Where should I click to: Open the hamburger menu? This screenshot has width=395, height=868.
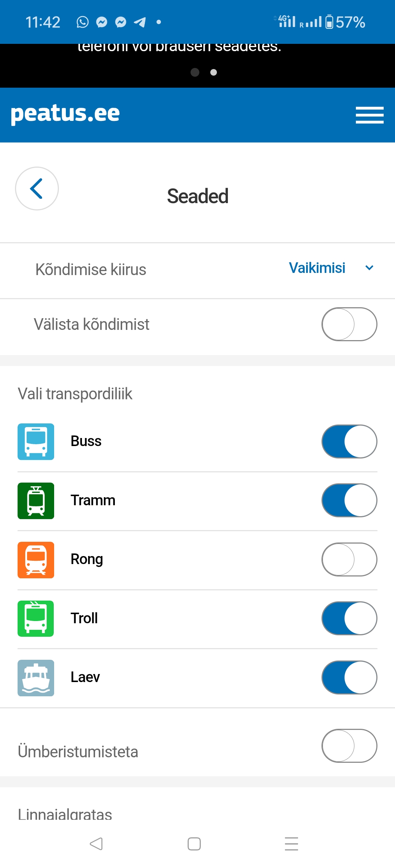pyautogui.click(x=369, y=115)
